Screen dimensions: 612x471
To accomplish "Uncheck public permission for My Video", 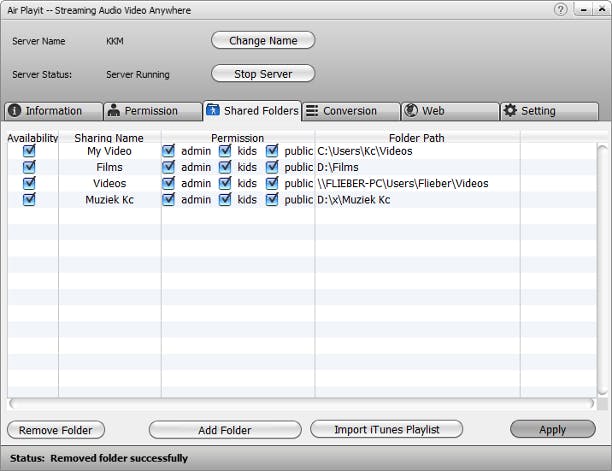I will 272,151.
